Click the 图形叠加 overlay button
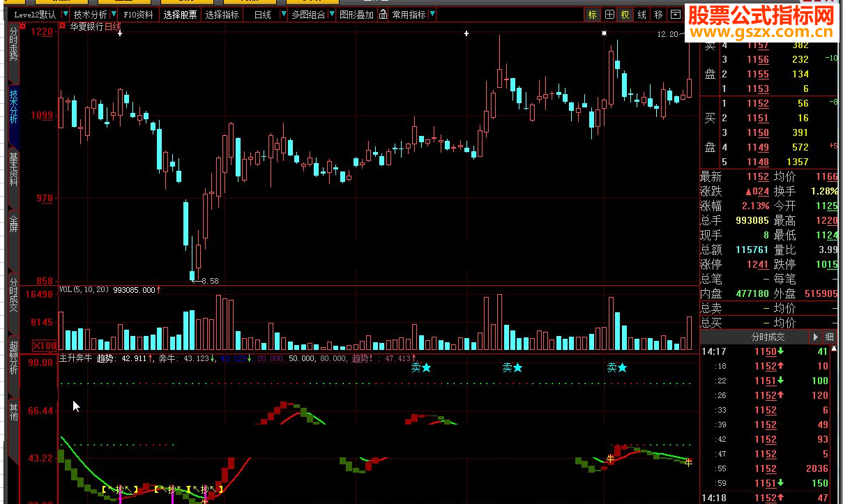 click(x=356, y=15)
